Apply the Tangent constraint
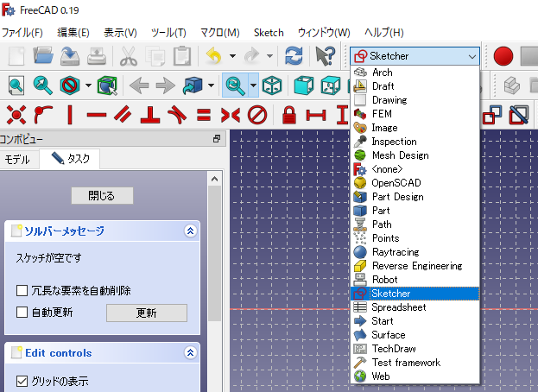Image resolution: width=538 pixels, height=392 pixels. [x=177, y=115]
